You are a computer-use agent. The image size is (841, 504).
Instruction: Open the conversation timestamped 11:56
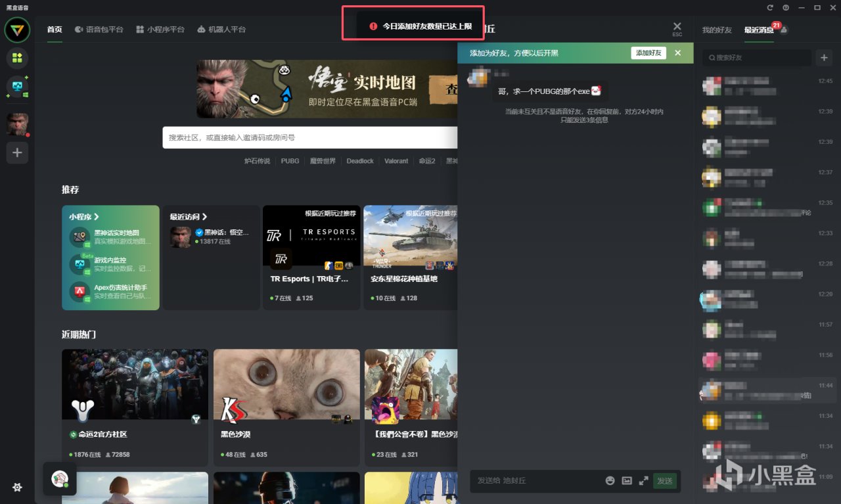click(x=767, y=360)
